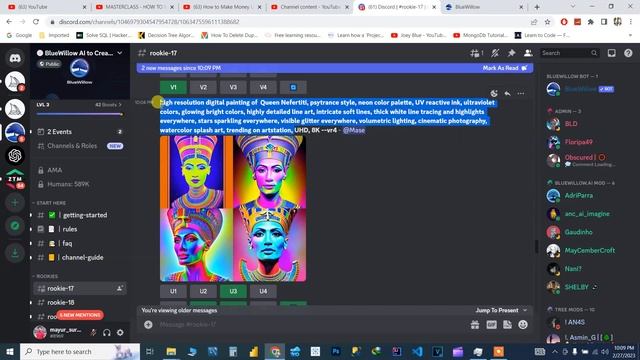Open More options on the message
This screenshot has width=640, height=360.
[521, 93]
